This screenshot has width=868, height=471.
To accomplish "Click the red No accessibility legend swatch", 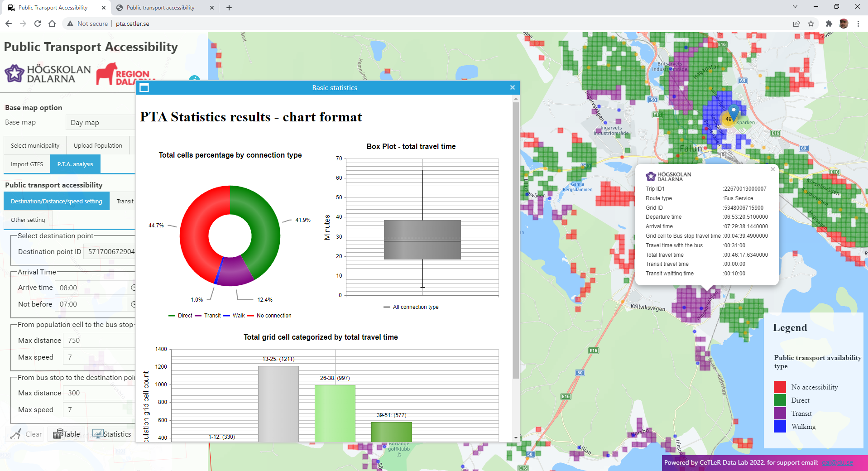I will point(780,387).
